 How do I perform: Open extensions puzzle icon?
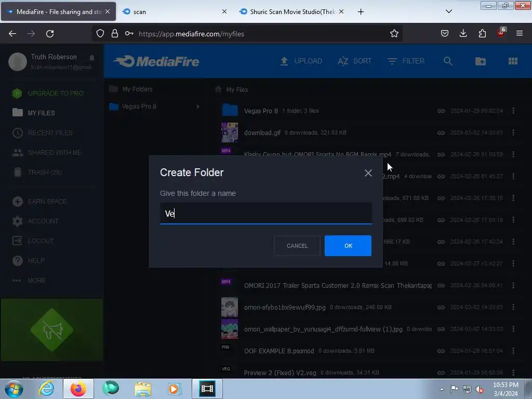coord(482,33)
